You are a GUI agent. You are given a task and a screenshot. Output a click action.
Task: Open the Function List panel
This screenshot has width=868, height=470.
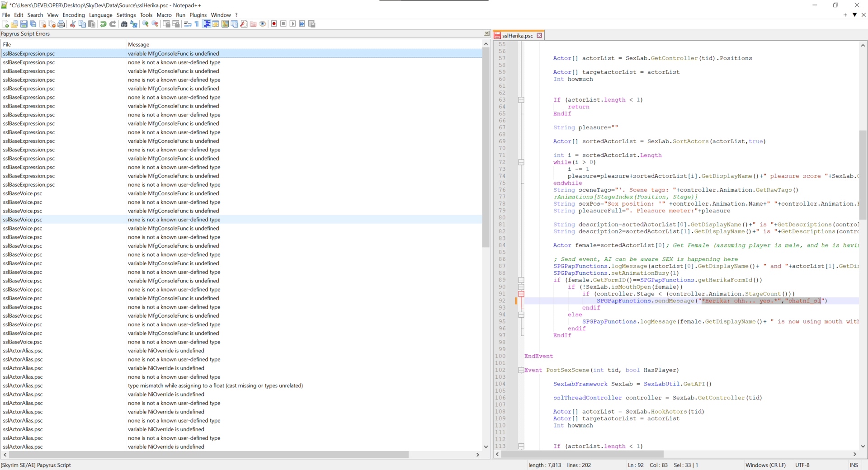(244, 23)
